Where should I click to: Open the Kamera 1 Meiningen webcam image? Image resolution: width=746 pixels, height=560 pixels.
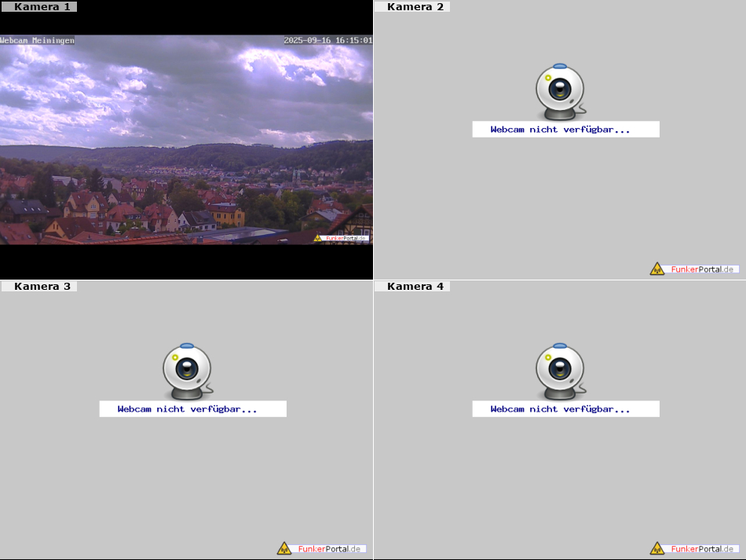point(186,140)
